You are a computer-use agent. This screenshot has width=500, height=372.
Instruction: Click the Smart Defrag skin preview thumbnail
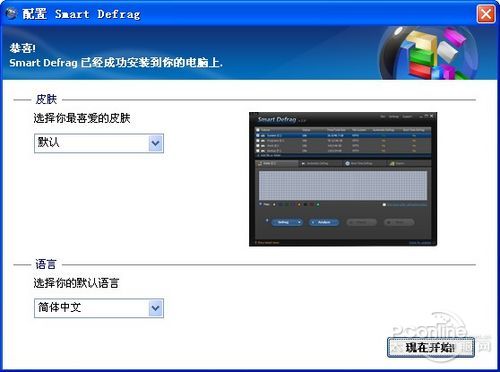(343, 179)
